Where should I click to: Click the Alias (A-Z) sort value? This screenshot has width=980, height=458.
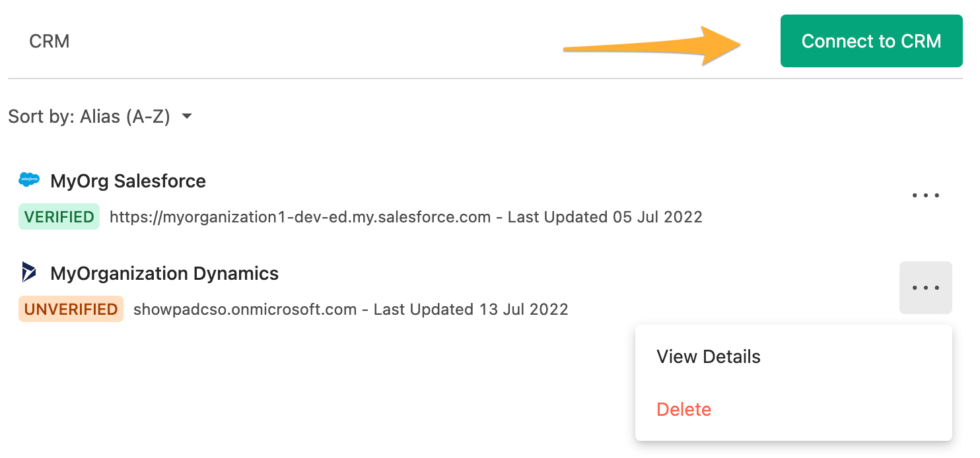tap(125, 117)
